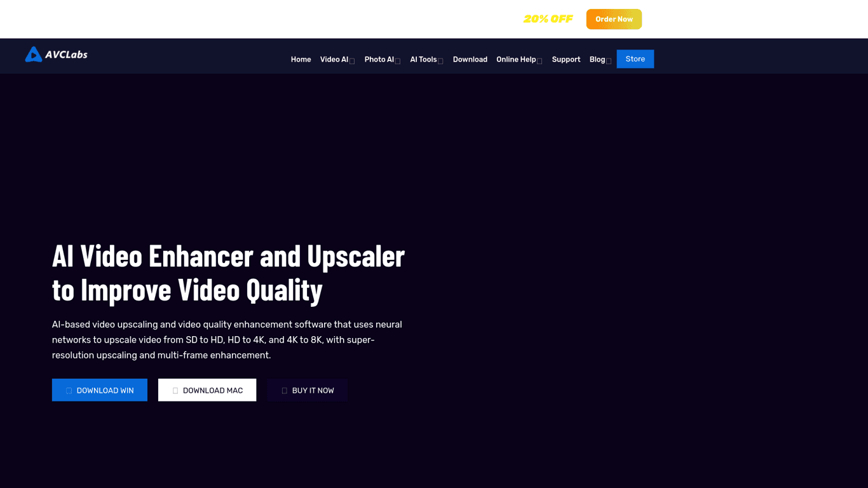
Task: Open the Store
Action: click(635, 58)
